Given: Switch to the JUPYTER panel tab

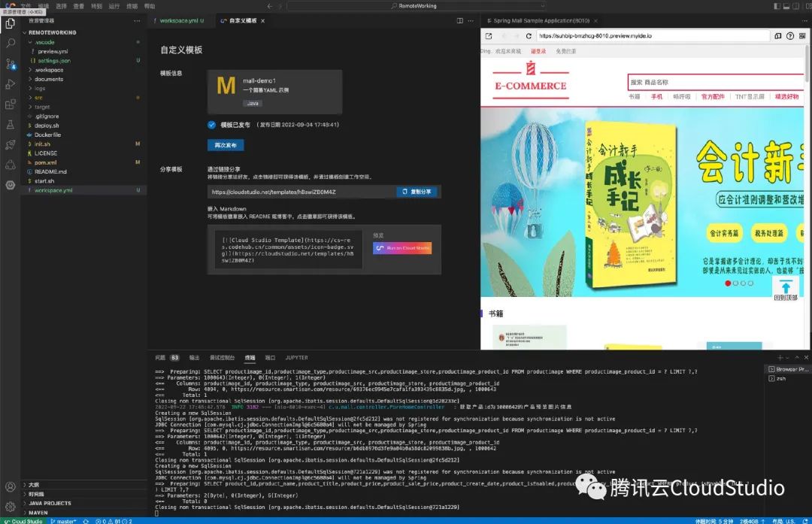Looking at the screenshot, I should (x=296, y=357).
